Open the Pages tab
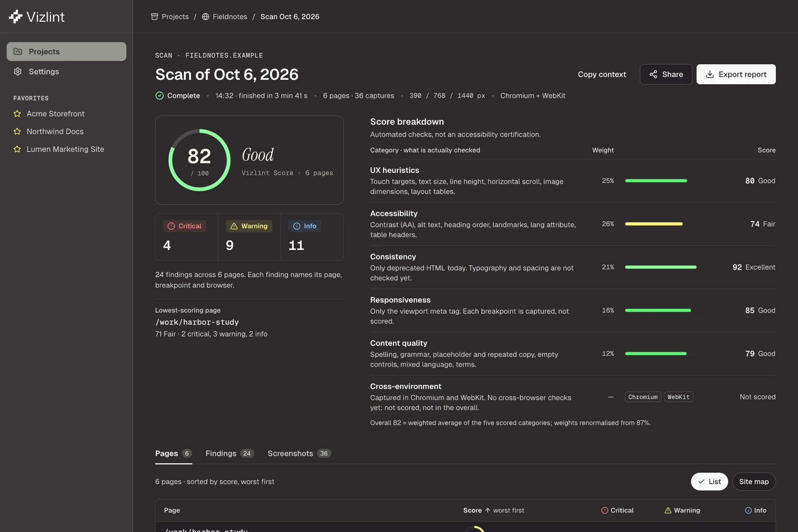 173,453
